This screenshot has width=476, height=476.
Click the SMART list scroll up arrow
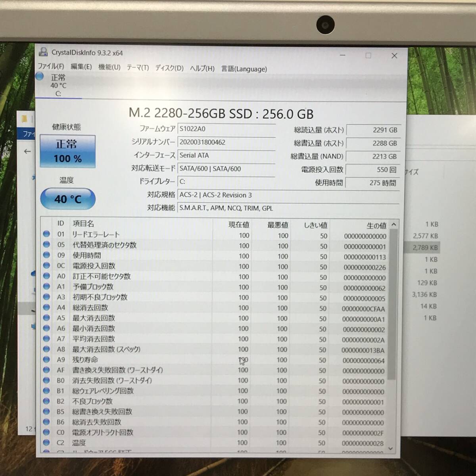pyautogui.click(x=393, y=225)
